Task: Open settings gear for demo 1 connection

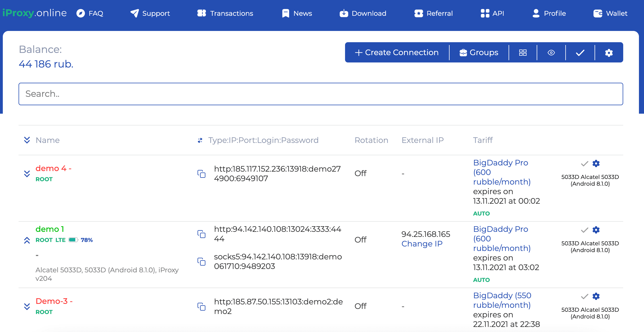Action: 596,230
